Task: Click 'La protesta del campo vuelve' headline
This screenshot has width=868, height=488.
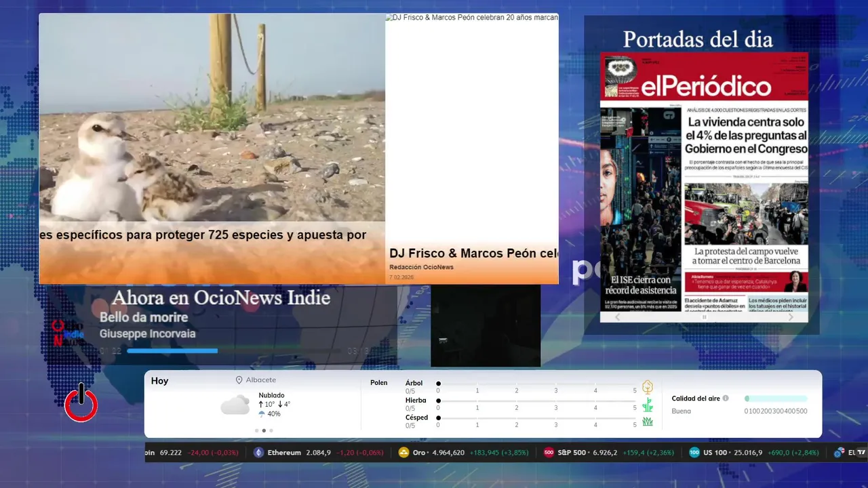Action: [746, 256]
